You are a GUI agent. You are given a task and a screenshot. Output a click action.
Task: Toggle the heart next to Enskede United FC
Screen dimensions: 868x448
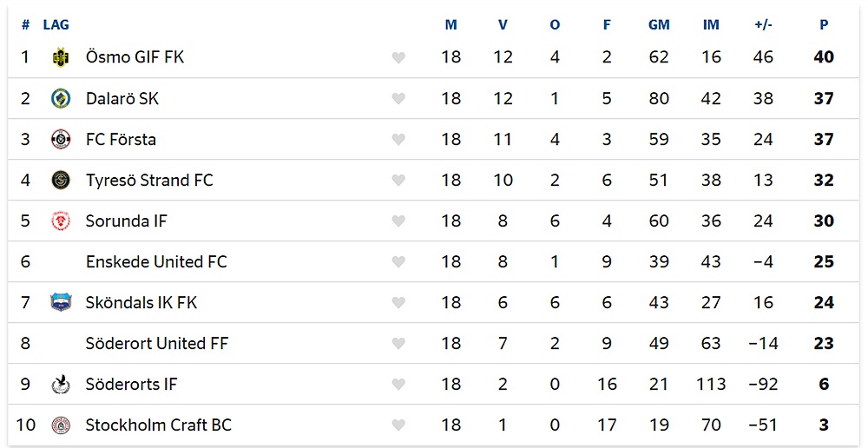pyautogui.click(x=398, y=262)
